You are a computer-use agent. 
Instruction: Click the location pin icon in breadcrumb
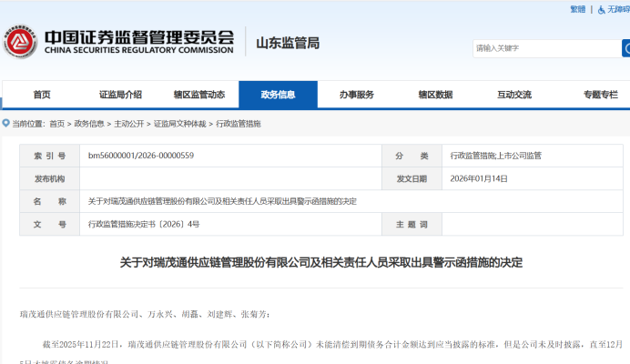[6, 123]
